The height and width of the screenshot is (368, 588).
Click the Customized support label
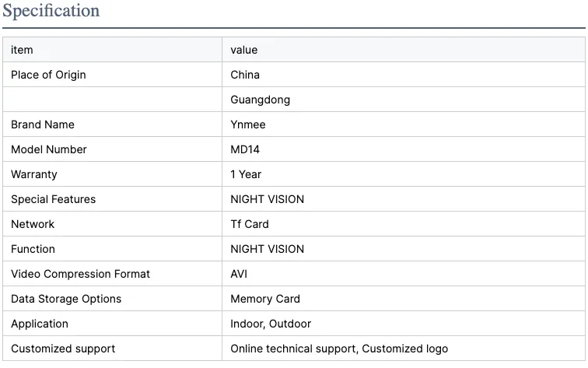pos(63,349)
